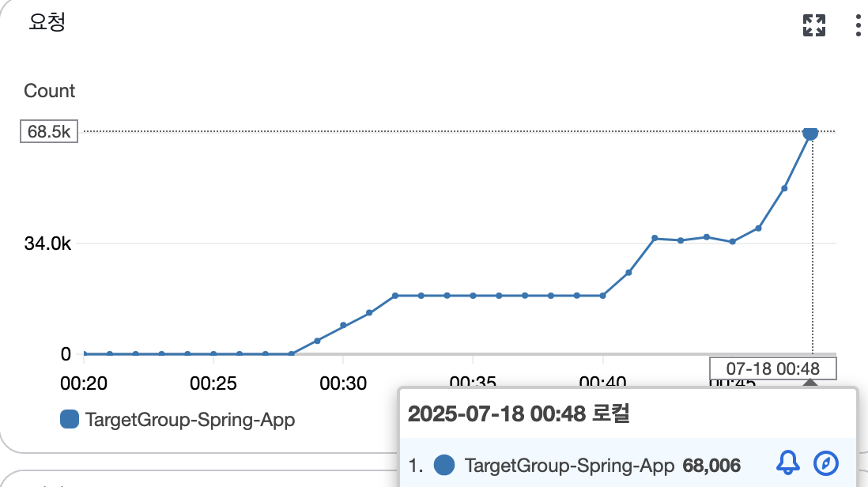The height and width of the screenshot is (487, 868).
Task: Click the tooltip header 2025-07-18 00:48 로컬
Action: 519,413
